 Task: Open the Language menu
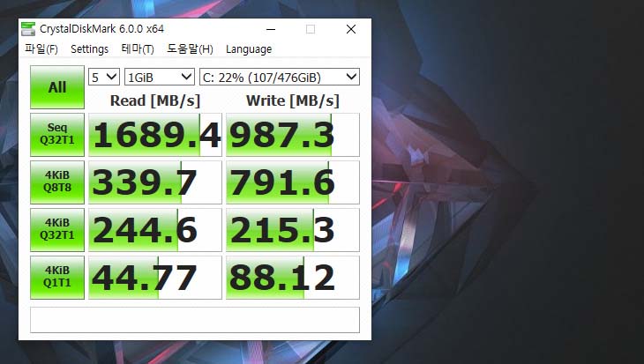click(249, 49)
